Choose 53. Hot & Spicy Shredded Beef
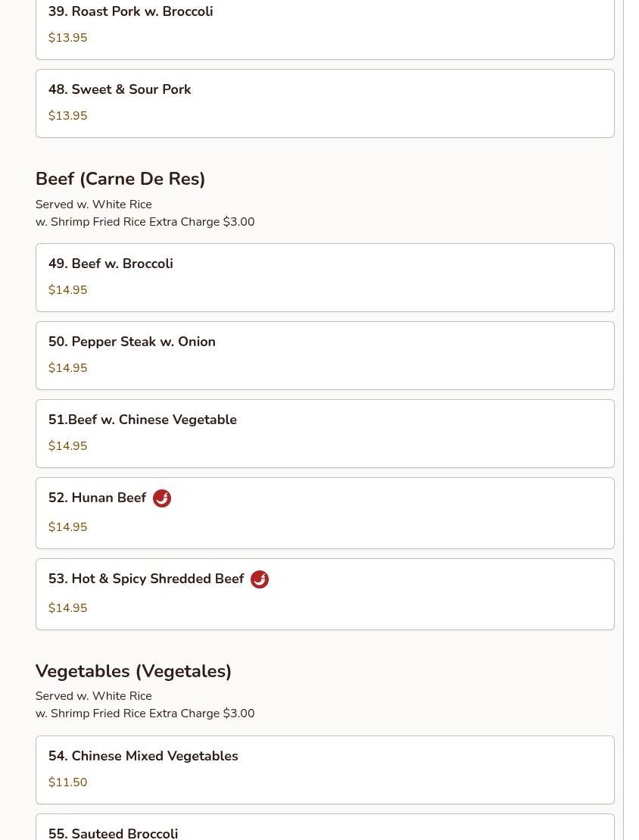Screen dimensions: 639x840 (325, 594)
